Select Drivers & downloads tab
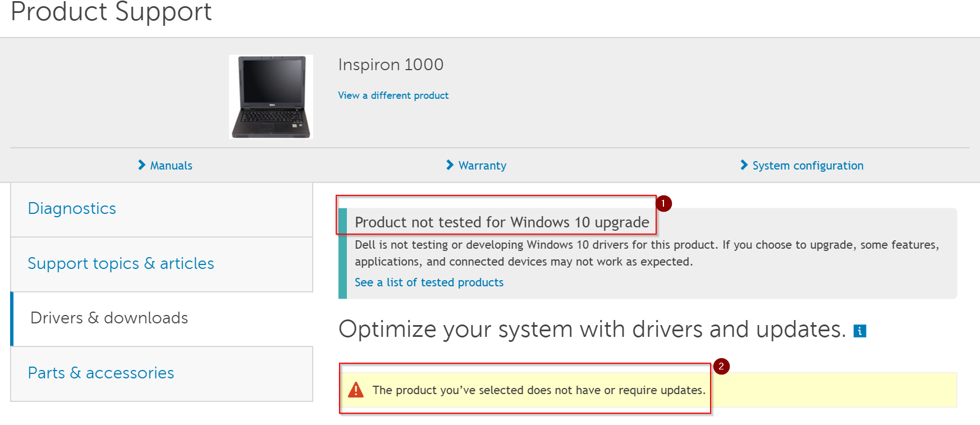 [162, 319]
